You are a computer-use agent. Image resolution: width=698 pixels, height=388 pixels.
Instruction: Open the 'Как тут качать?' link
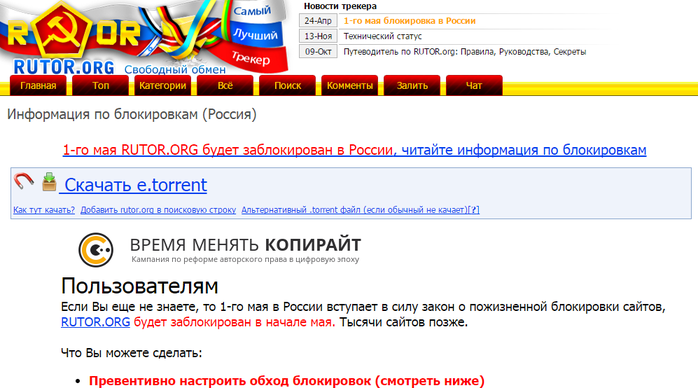click(44, 210)
